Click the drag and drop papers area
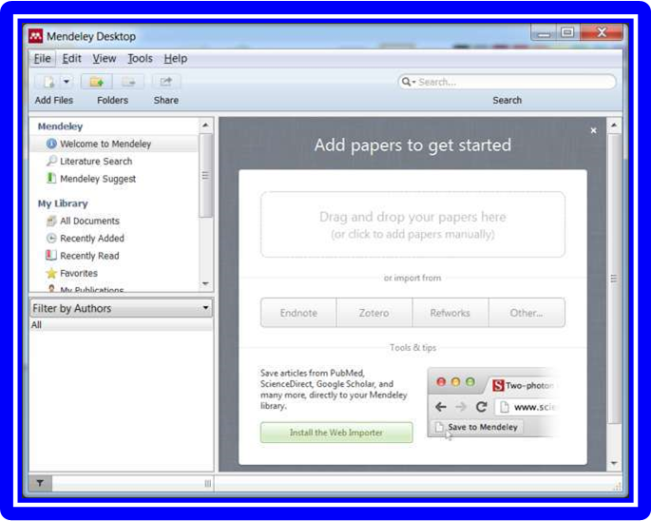651x521 pixels. (413, 225)
